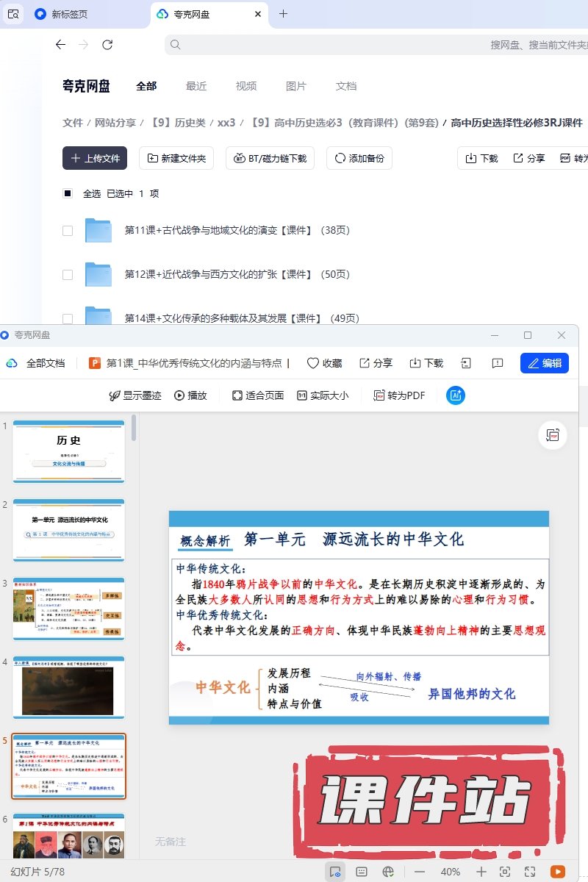Enter fullscreen via the expand icon

coord(530,872)
